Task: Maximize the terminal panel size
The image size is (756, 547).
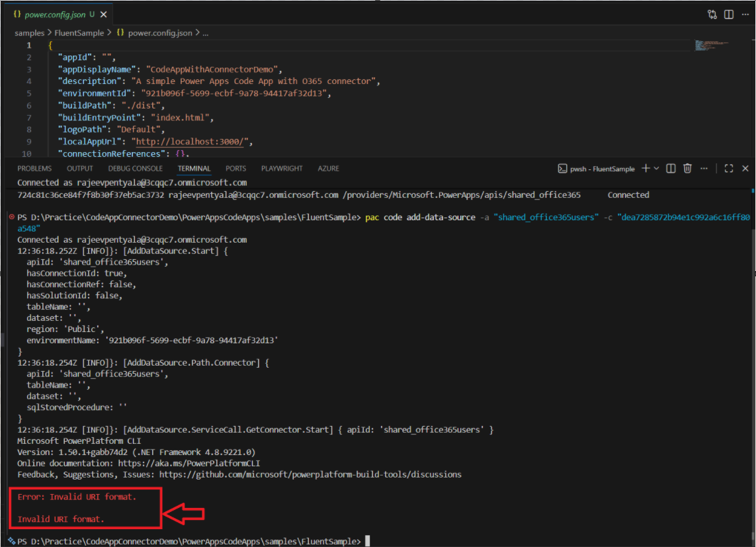Action: pyautogui.click(x=729, y=169)
